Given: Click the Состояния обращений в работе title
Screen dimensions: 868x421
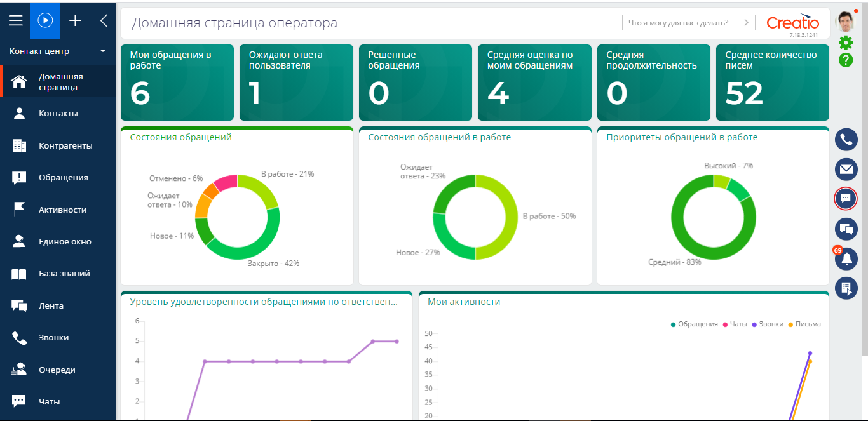Looking at the screenshot, I should (439, 137).
